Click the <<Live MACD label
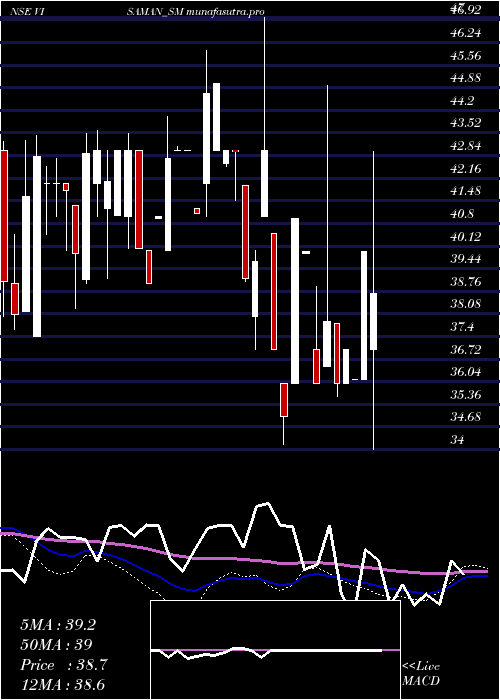500x700 pixels. (x=421, y=674)
